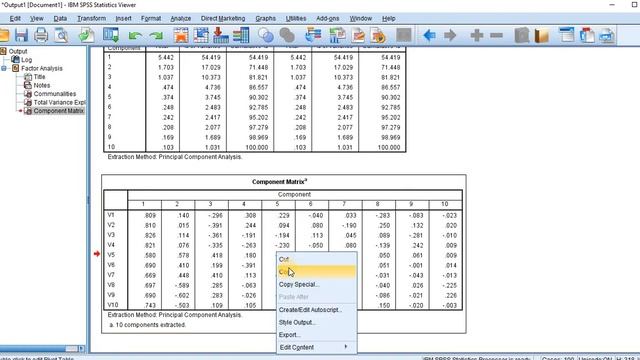Click the gray Demote right arrow icon
The height and width of the screenshot is (360, 640).
(x=450, y=36)
